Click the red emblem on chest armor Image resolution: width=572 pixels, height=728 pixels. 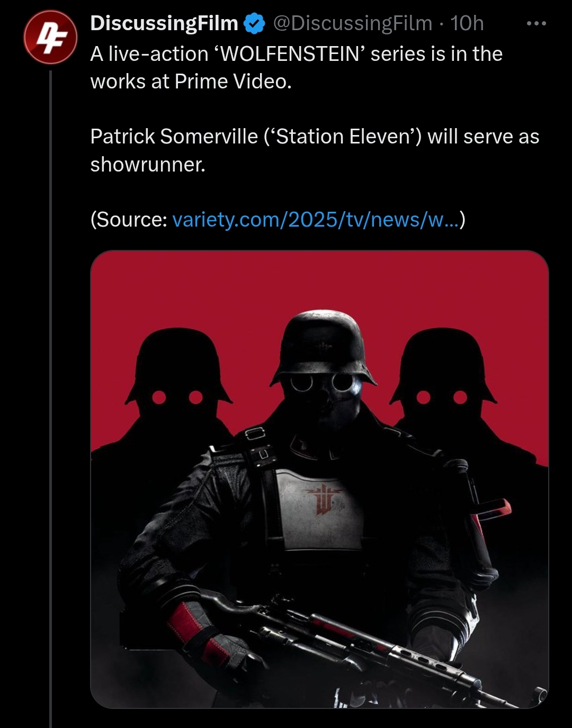coord(321,498)
